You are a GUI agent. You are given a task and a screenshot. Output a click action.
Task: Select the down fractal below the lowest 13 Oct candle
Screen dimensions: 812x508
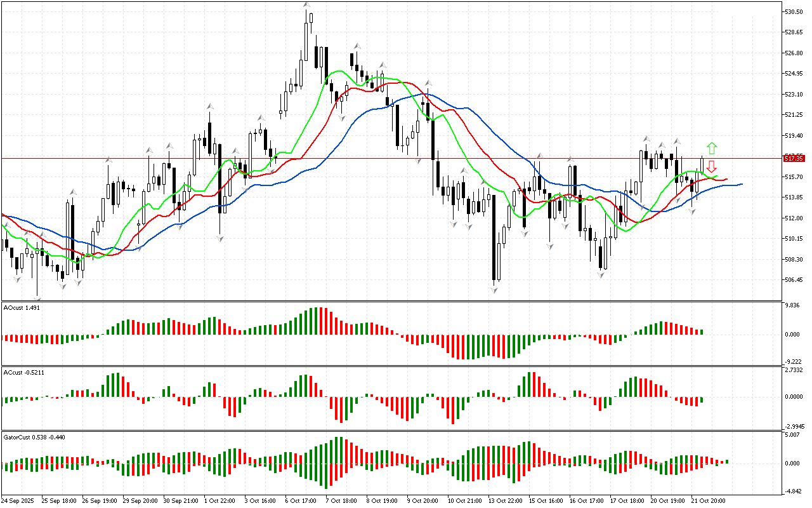[x=494, y=290]
